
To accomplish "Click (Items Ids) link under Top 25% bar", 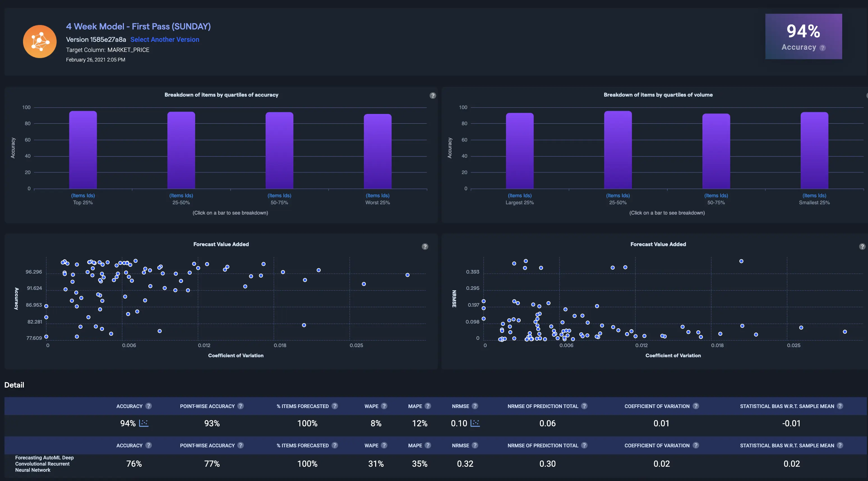I will pos(83,196).
